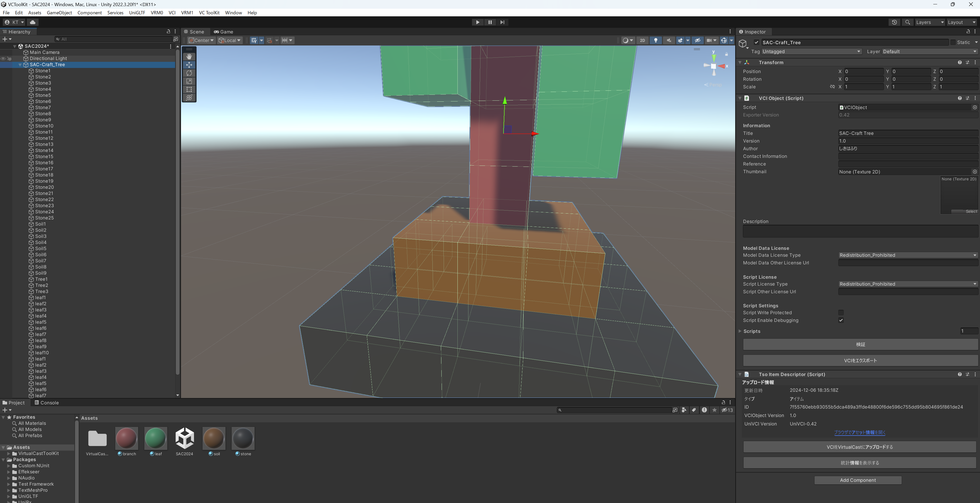Open Model Data License Type dropdown
The height and width of the screenshot is (503, 980).
tap(907, 255)
